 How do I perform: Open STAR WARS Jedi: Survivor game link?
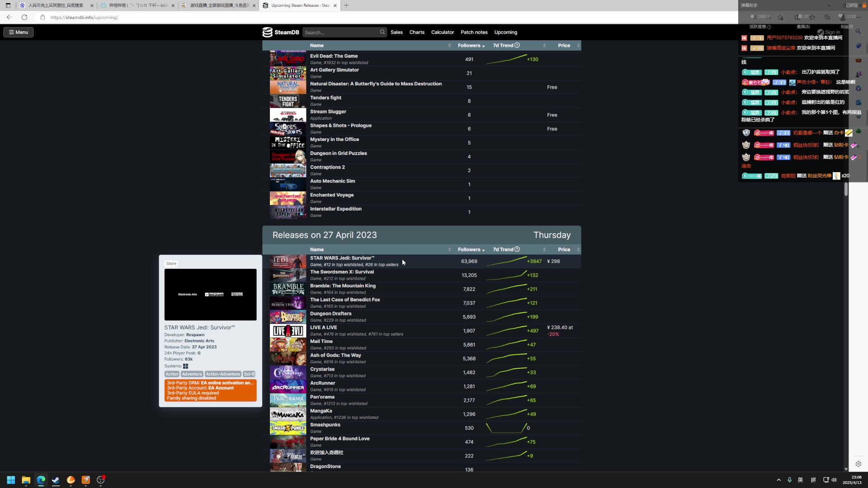[342, 258]
